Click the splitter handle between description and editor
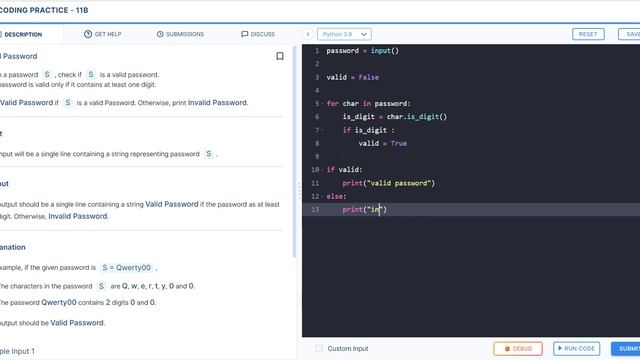640x360 pixels. [x=299, y=191]
